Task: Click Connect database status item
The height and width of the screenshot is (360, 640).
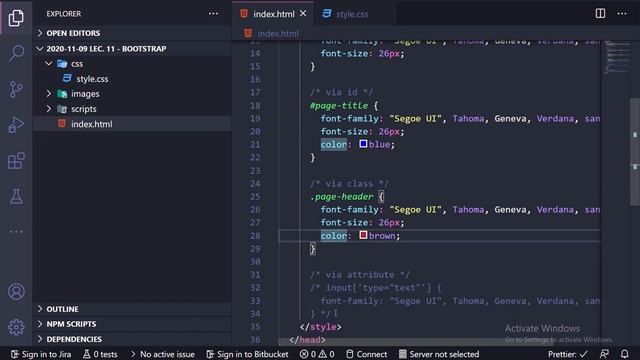Action: pos(367,354)
